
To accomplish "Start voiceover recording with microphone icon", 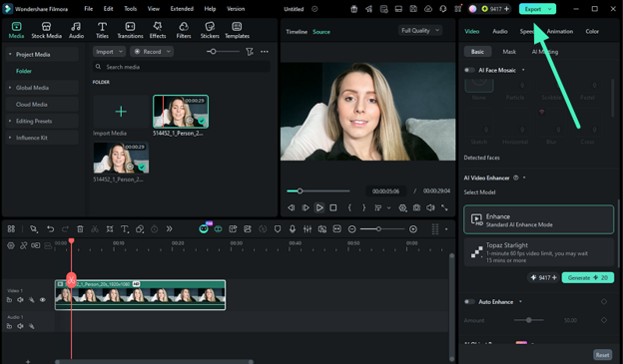I will coord(292,229).
